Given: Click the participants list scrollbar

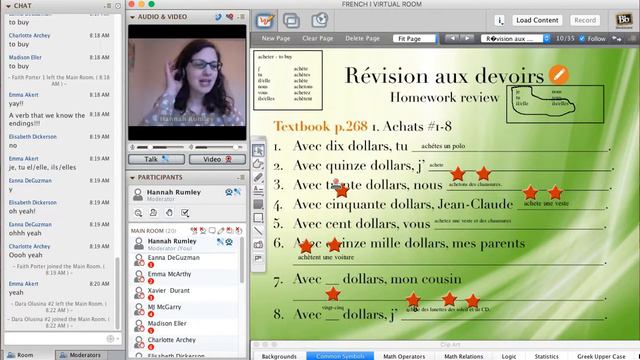Looking at the screenshot, I should [x=242, y=260].
